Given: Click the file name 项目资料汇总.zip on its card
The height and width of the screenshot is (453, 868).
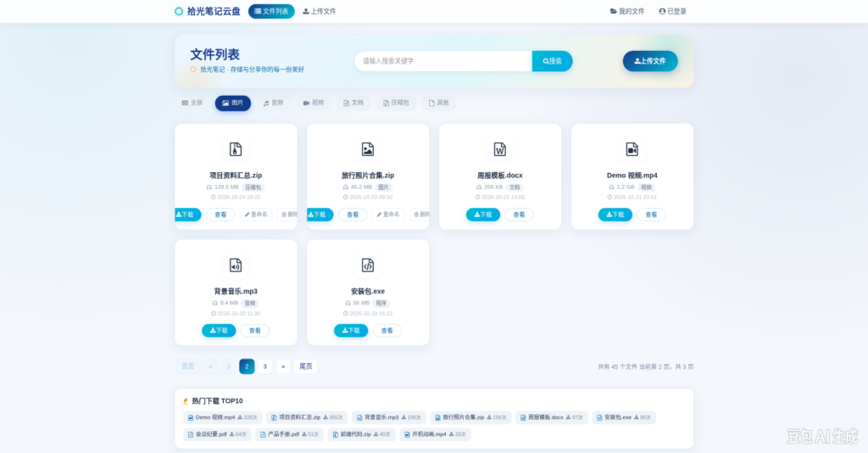Looking at the screenshot, I should coord(236,176).
